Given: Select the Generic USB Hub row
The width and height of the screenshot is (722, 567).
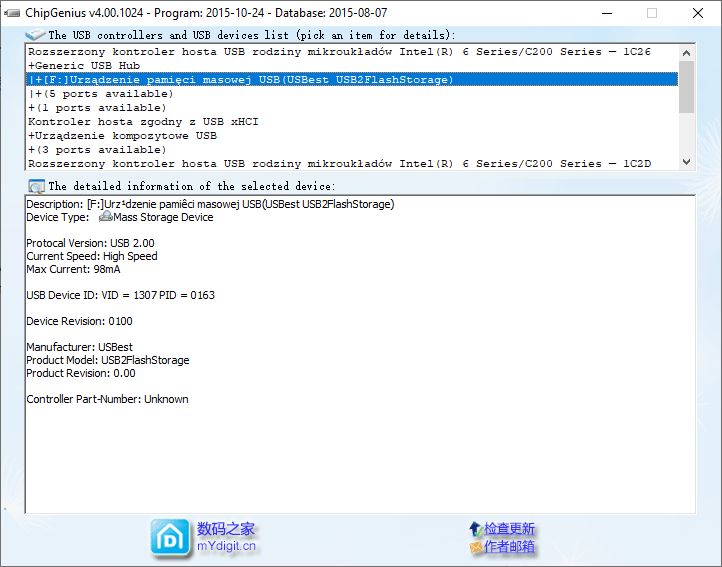Looking at the screenshot, I should [352, 65].
